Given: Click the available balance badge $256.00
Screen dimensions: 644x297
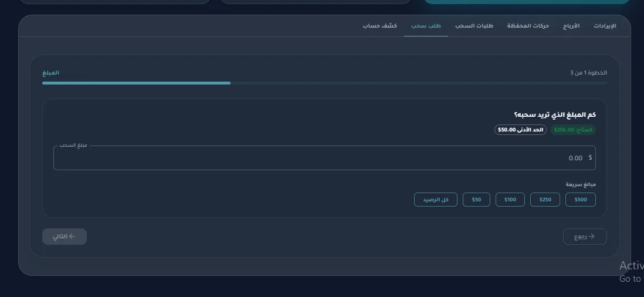Looking at the screenshot, I should 573,130.
